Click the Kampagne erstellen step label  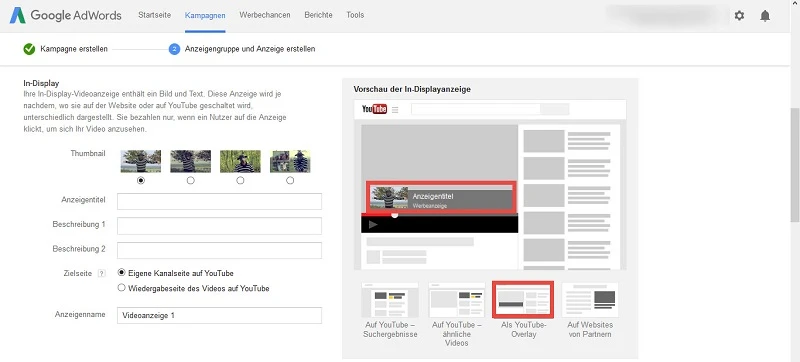(x=74, y=49)
